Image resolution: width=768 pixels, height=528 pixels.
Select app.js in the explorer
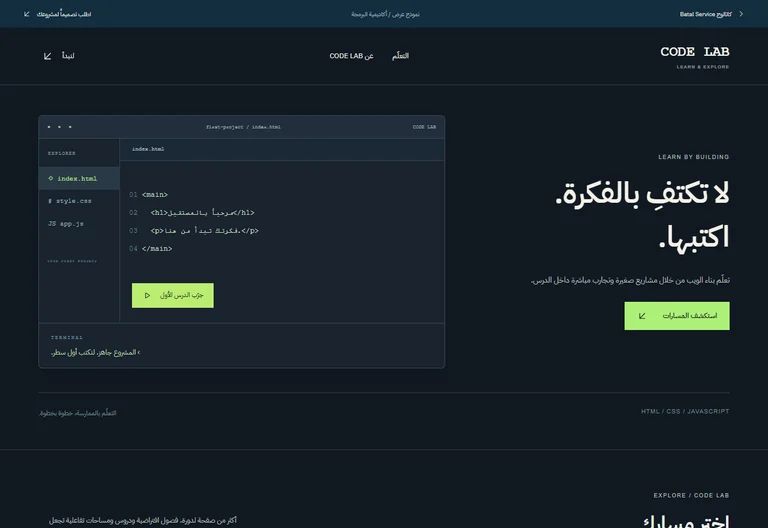(66, 223)
